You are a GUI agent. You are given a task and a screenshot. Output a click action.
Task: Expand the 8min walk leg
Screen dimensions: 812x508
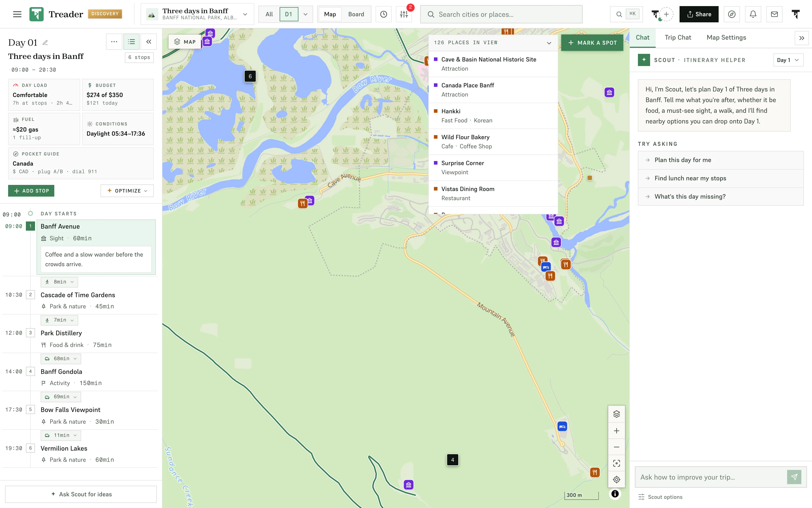(x=59, y=282)
